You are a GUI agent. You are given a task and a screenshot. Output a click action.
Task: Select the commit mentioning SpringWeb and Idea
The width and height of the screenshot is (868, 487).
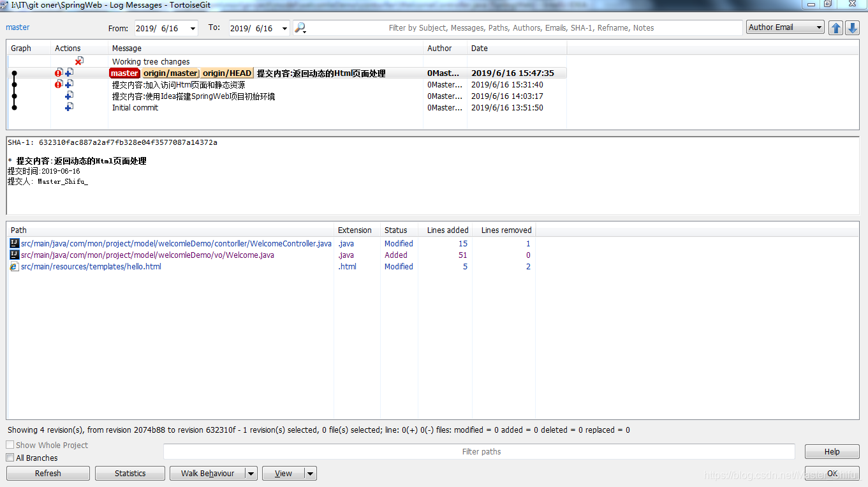click(287, 96)
